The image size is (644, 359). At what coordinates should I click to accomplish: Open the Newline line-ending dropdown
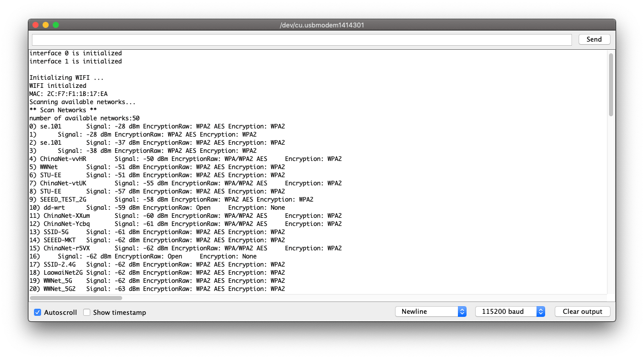(431, 312)
